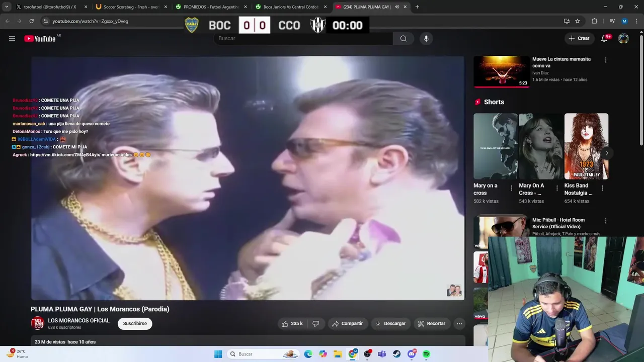
Task: Open Mueve La cintura mamasita thumbnail
Action: (502, 71)
